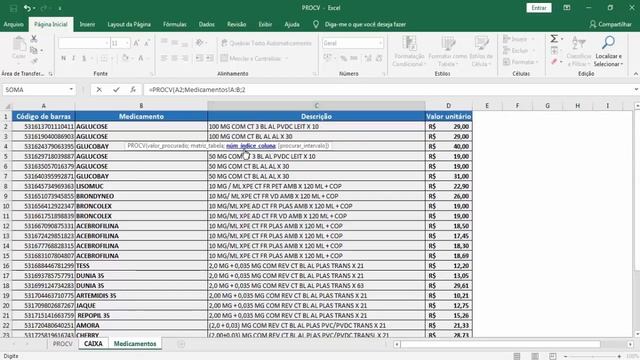Click the cell borders icon

[104, 58]
